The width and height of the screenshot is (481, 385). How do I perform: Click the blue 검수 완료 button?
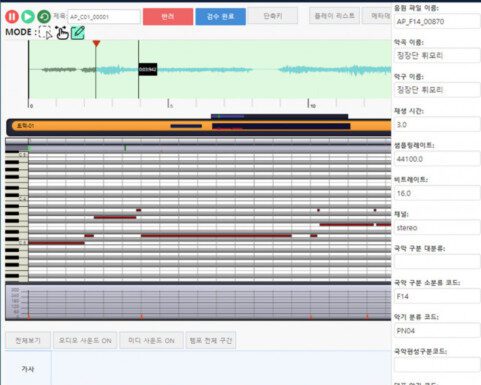click(220, 17)
